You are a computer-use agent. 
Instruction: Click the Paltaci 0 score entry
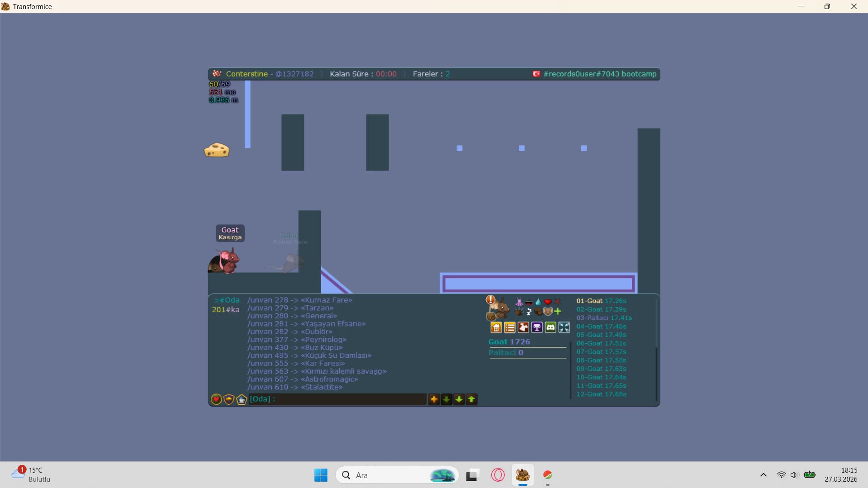pyautogui.click(x=506, y=353)
